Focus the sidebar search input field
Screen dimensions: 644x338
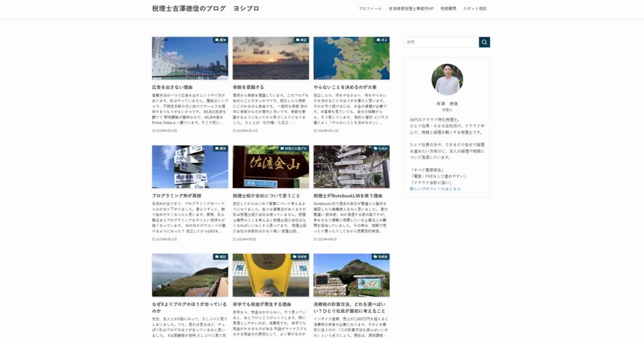tap(441, 42)
